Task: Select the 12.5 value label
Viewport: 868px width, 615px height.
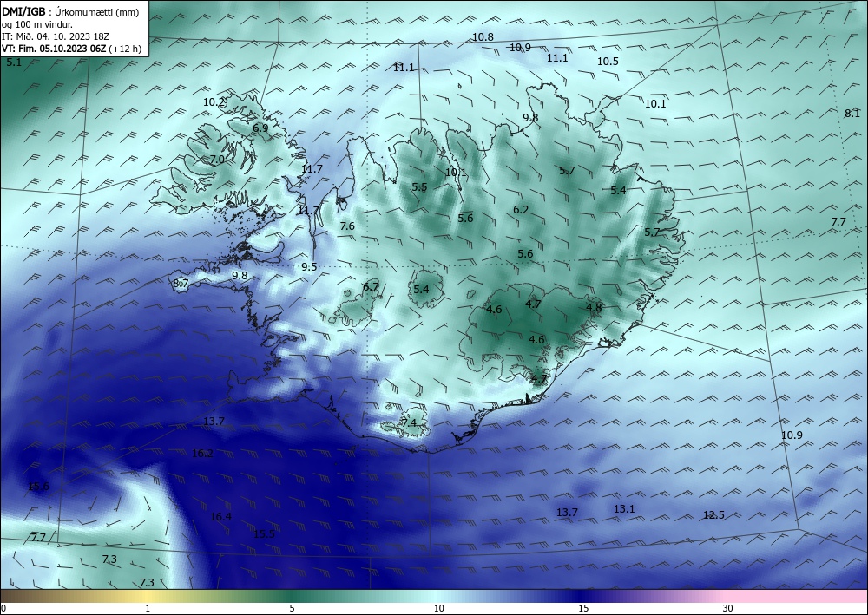Action: (713, 515)
